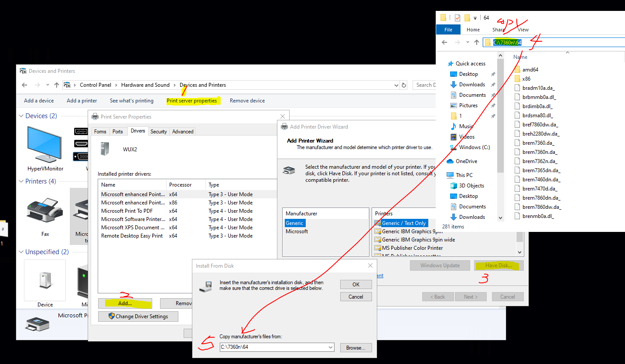The image size is (625, 364).
Task: Click Hardware and Sound breadcrumb
Action: tap(145, 85)
